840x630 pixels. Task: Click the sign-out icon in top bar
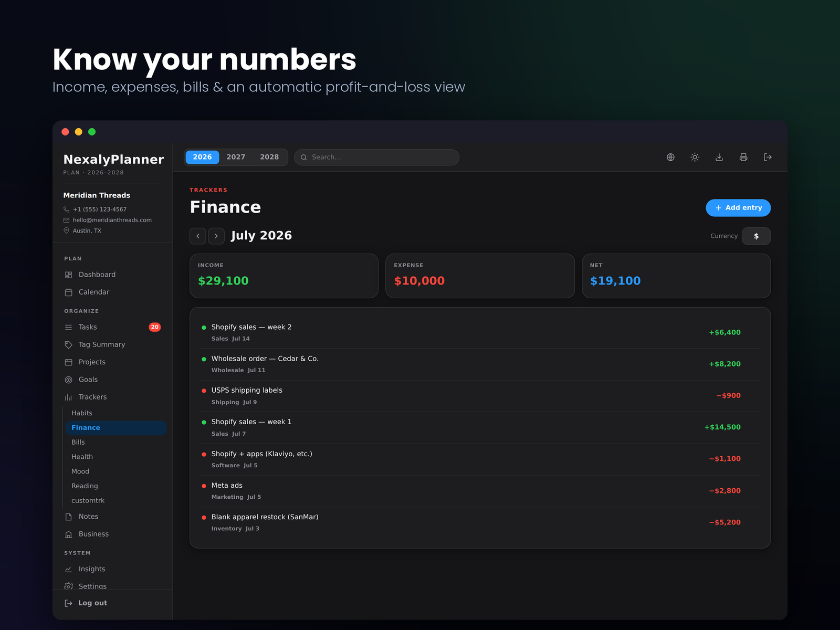(768, 157)
